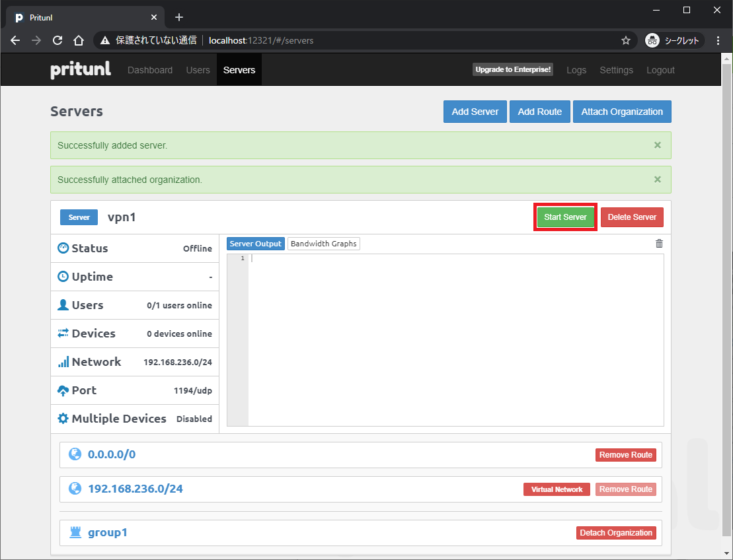Screen dimensions: 733x560
Task: Click the blue Server label badge
Action: click(79, 217)
